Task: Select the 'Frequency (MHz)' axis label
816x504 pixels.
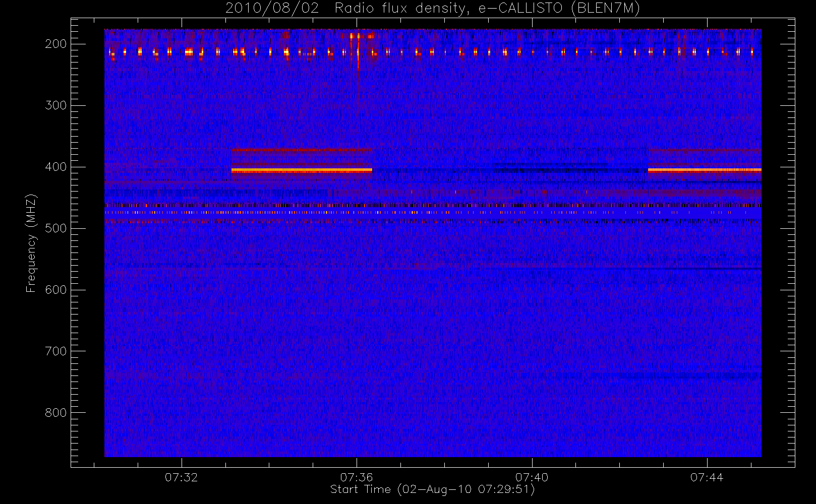Action: [x=31, y=243]
